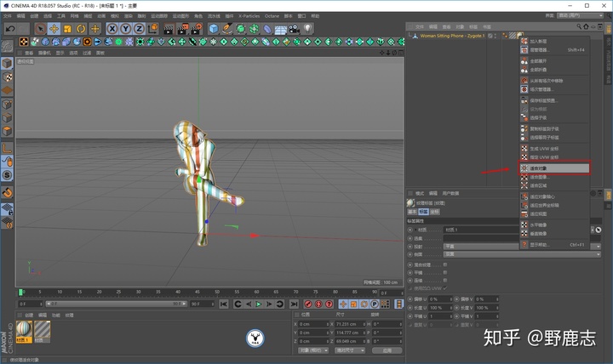Add a Cube primitive object
613x364 pixels.
coord(214,29)
